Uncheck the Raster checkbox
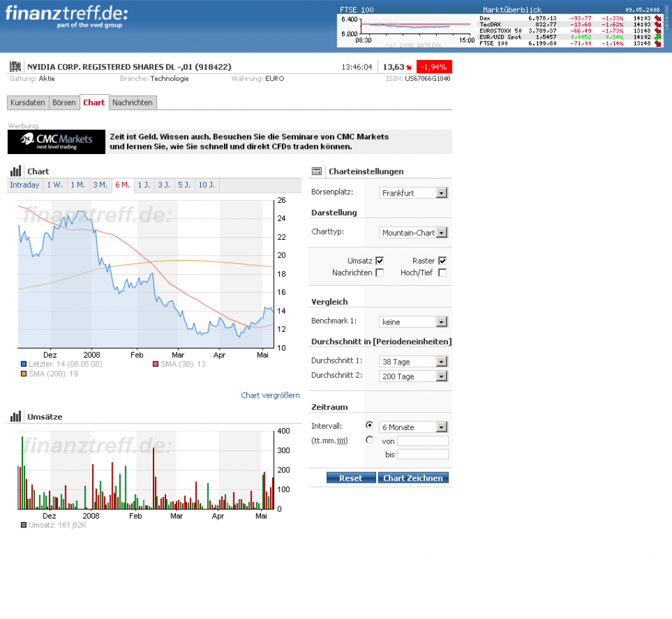 coord(443,261)
